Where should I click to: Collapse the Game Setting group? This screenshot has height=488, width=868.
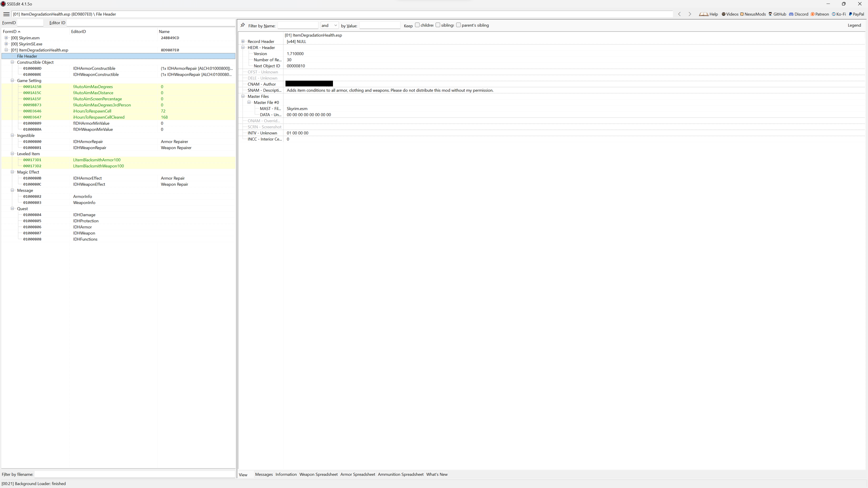pos(12,80)
